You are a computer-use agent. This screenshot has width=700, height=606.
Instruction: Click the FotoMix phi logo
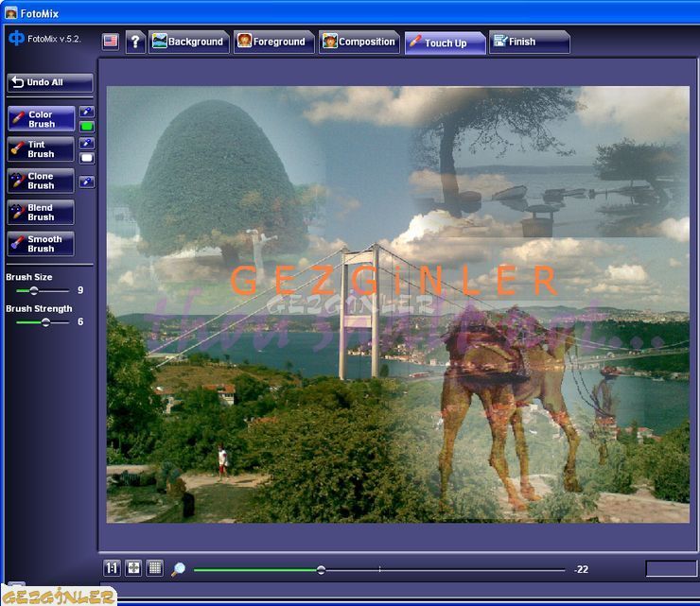[16, 39]
